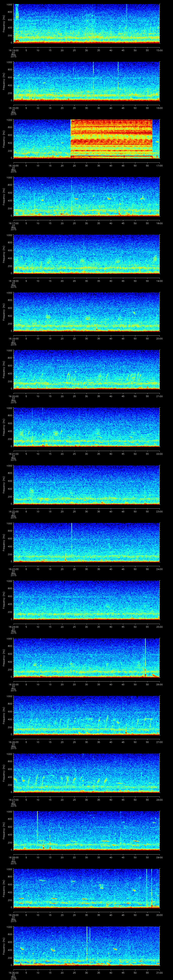
Task: Click the Frequency (Hz) axis label of the 16:25:00 panel
Action: coord(4,658)
